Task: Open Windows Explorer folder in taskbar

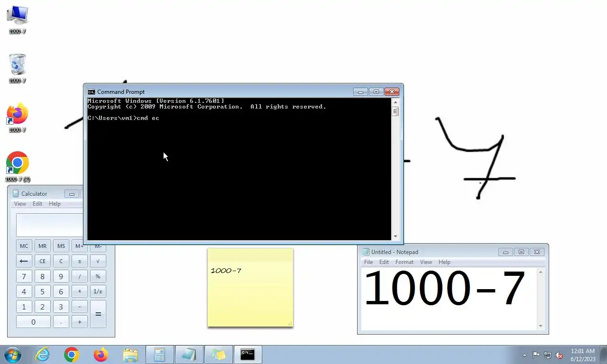Action: 130,355
